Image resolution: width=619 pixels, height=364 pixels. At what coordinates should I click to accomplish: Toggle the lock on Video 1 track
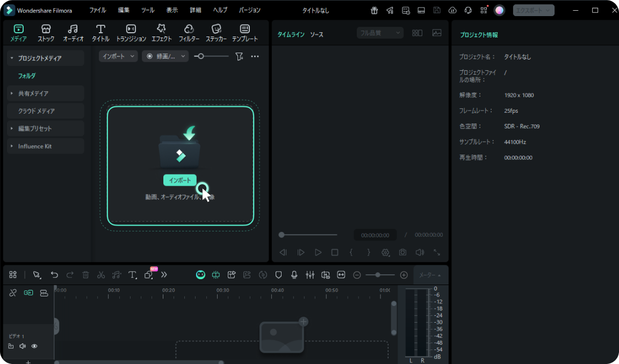pyautogui.click(x=11, y=346)
